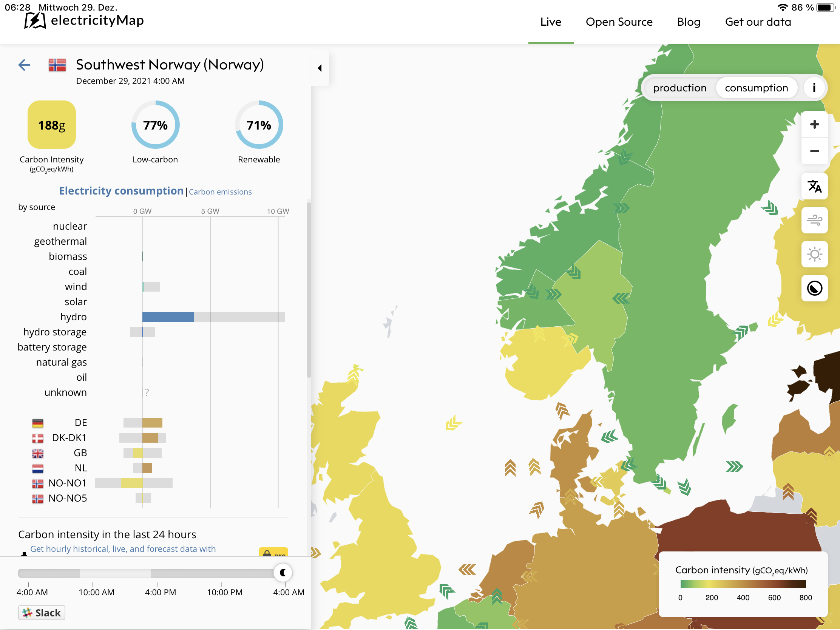
Task: Click the wind consumption bar
Action: (x=151, y=287)
